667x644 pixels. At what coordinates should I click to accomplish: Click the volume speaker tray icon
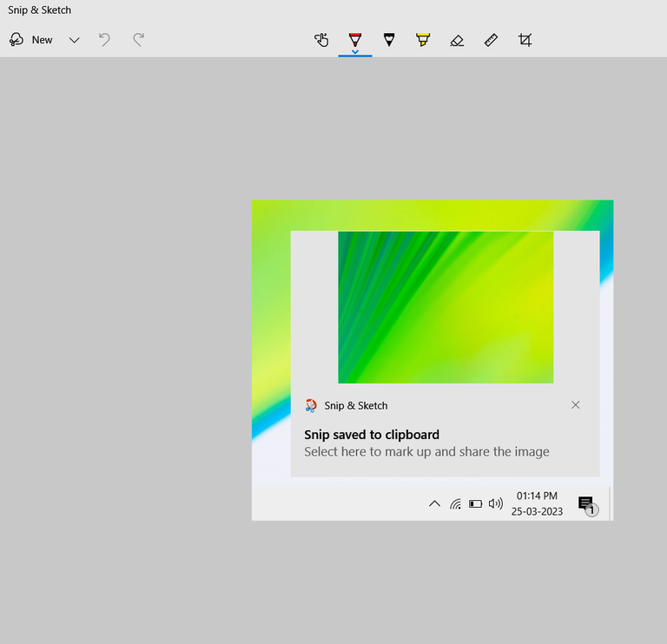pyautogui.click(x=496, y=503)
